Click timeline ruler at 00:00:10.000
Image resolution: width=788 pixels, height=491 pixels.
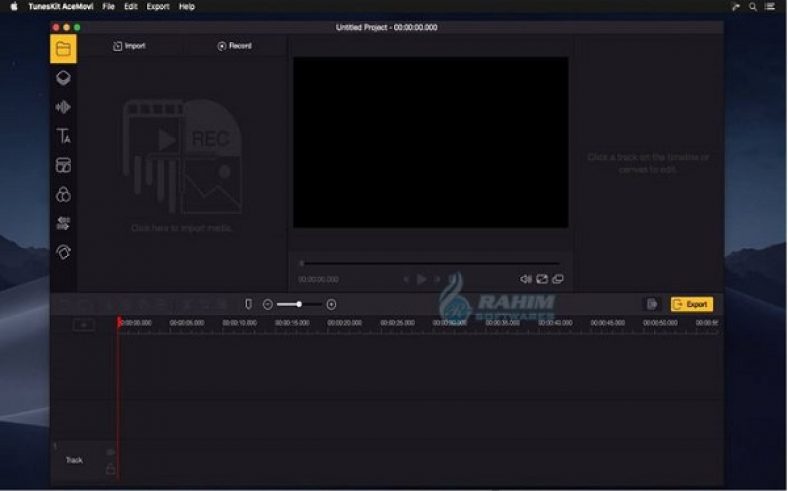[x=240, y=323]
